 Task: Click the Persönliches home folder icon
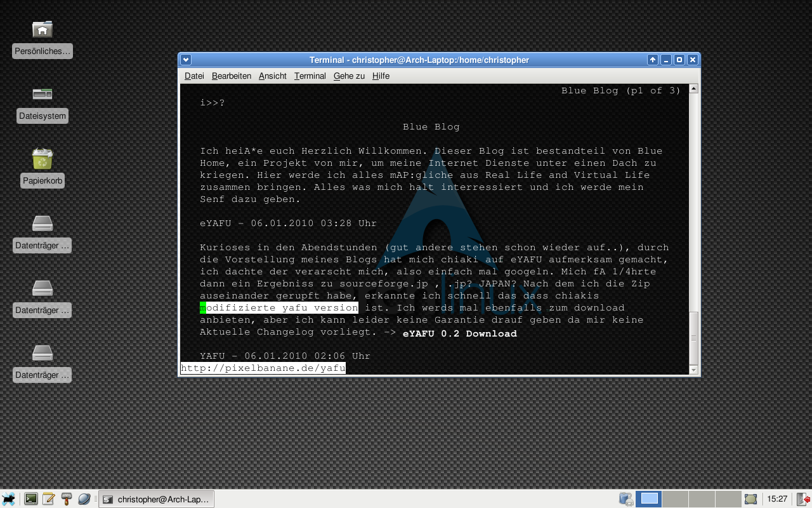click(43, 30)
